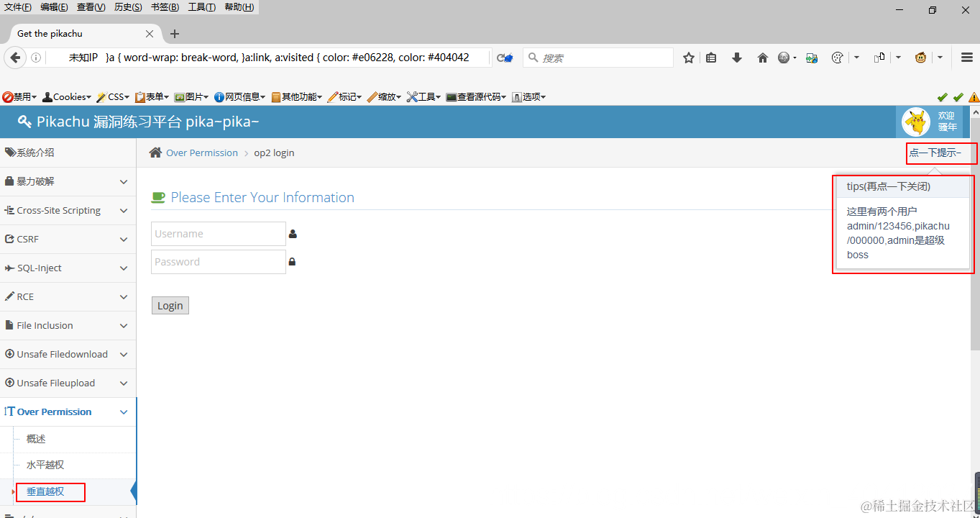Click the warning triangle status icon
Viewport: 980px width, 518px height.
pos(974,97)
